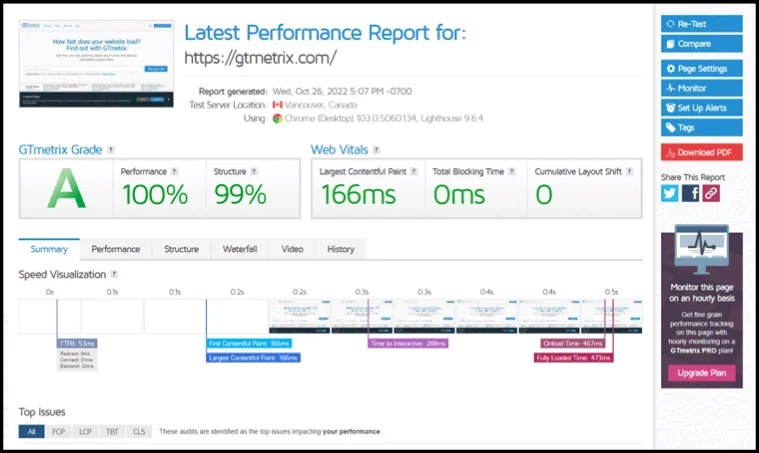Click the Largest Contentful Paint timeline marker

tap(253, 358)
